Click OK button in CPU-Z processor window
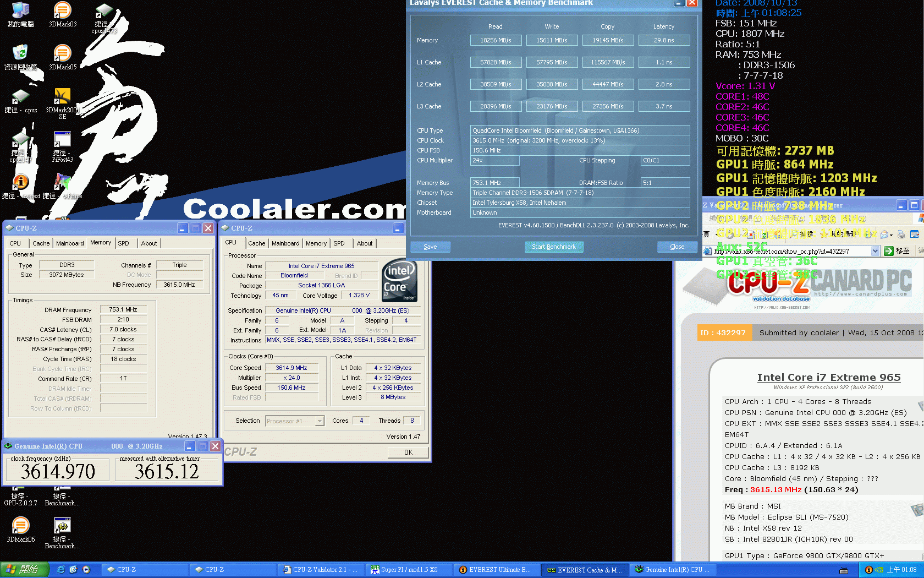 (x=408, y=452)
